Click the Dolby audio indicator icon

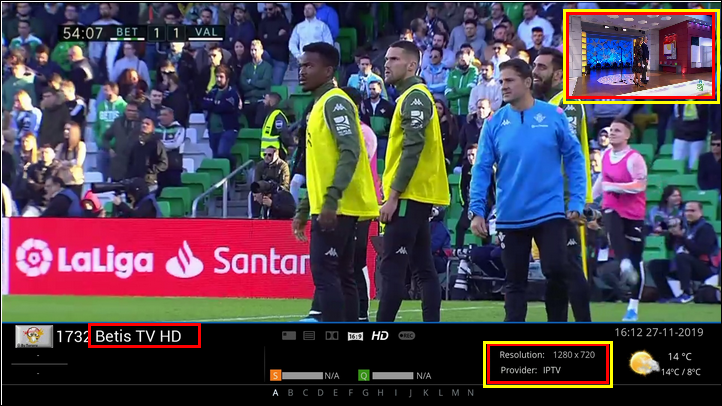332,336
